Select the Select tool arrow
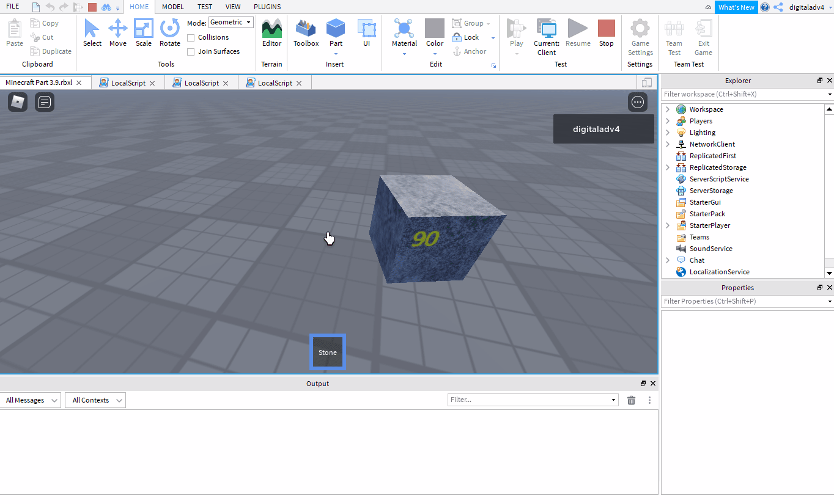The width and height of the screenshot is (834, 504). click(x=92, y=33)
